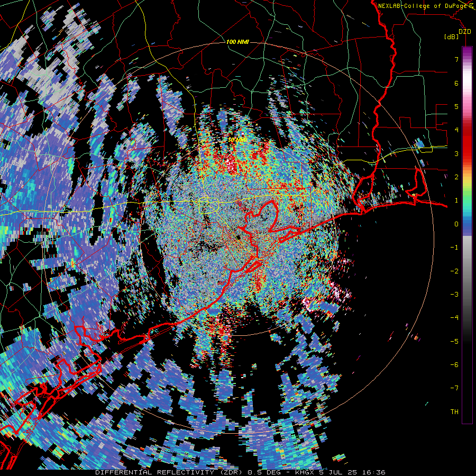Click the -1 dB scale label
476x476 pixels.
pos(454,248)
